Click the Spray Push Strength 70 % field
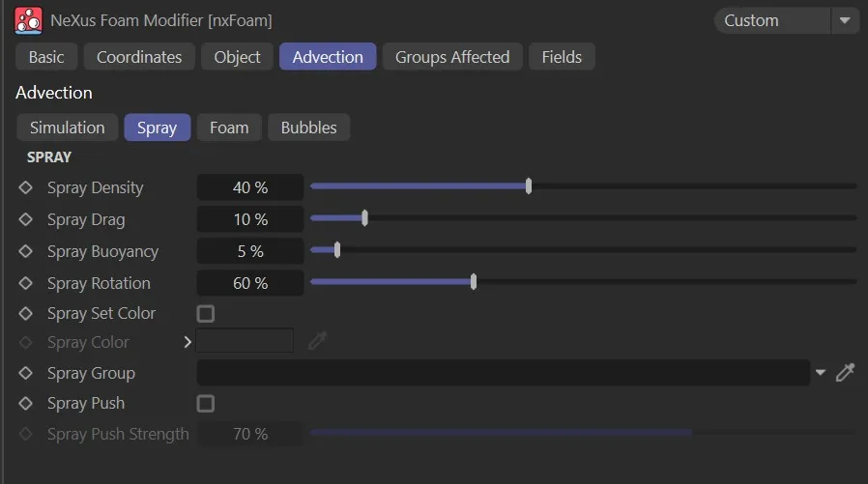Viewport: 868px width, 484px height. (250, 434)
